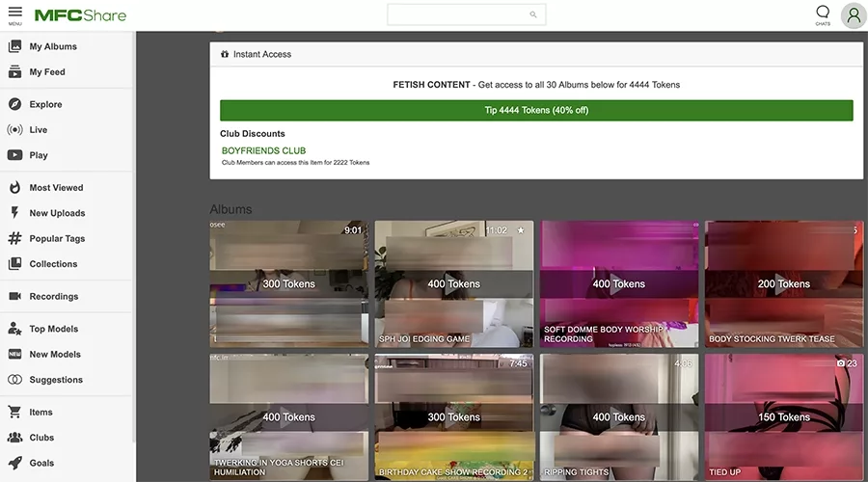Open the Tied Up album thumbnail

[x=783, y=416]
